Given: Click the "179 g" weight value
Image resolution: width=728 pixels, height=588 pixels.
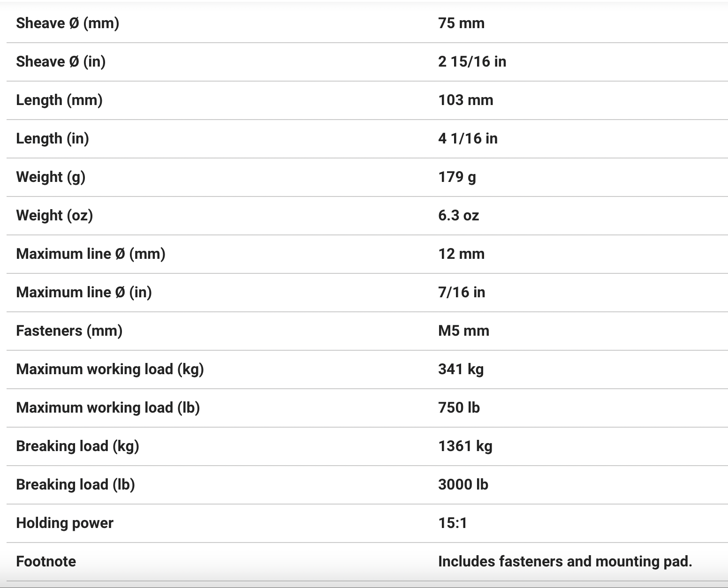Looking at the screenshot, I should click(457, 177).
